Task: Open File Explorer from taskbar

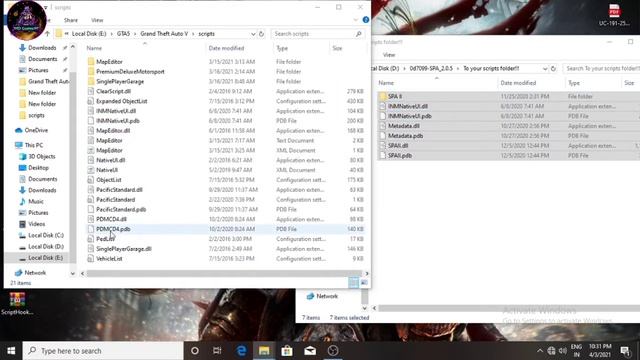Action: click(264, 351)
